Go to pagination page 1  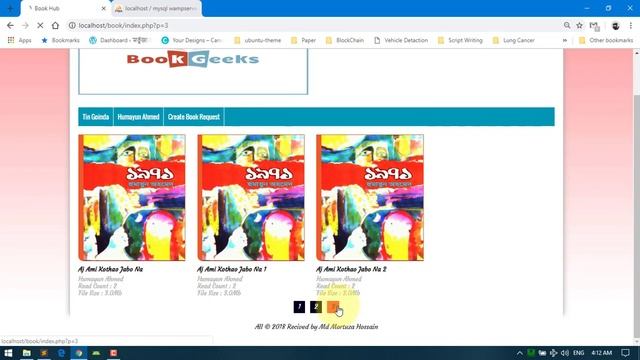(x=299, y=307)
